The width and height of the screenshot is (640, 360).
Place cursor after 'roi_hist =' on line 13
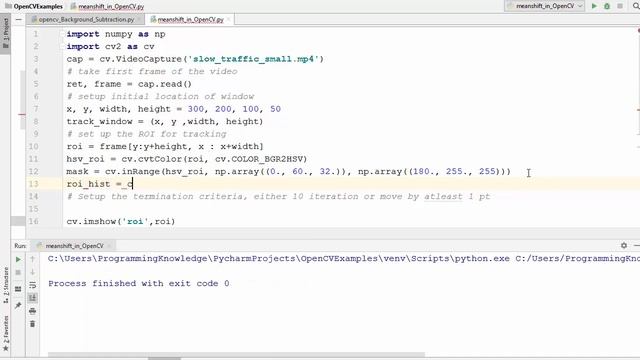[121, 184]
